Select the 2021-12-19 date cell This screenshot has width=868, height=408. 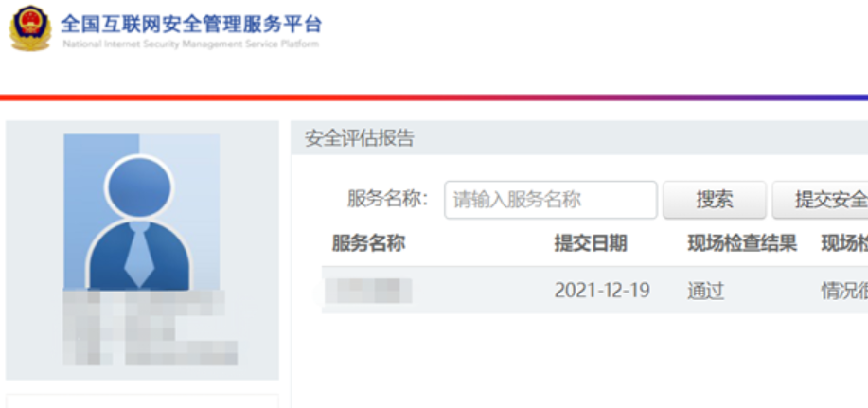tap(602, 291)
